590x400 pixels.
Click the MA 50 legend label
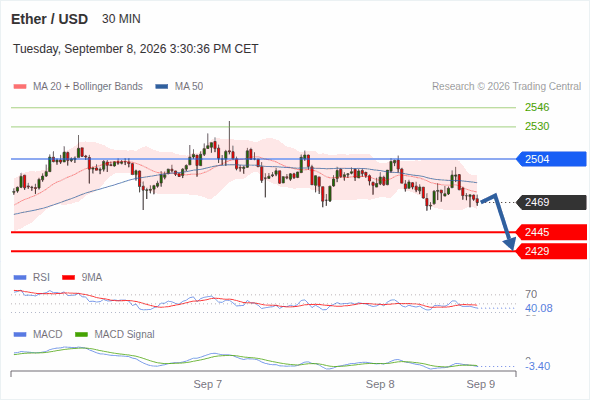(189, 87)
